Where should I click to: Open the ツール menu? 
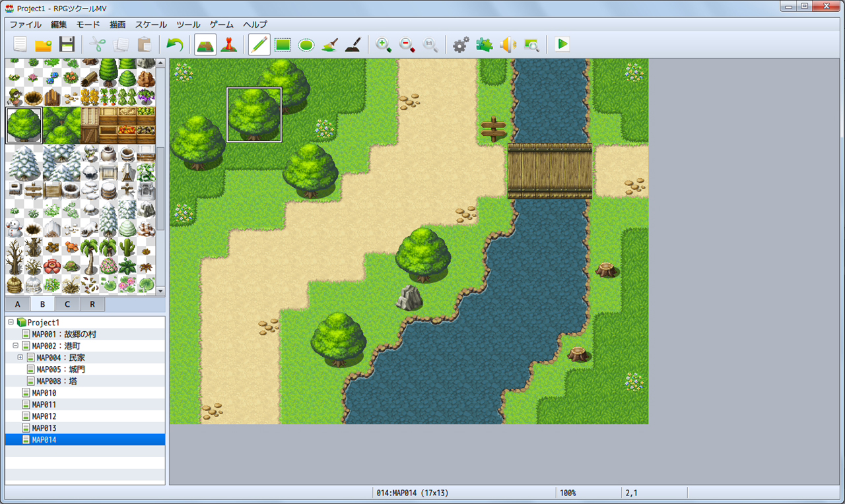188,24
